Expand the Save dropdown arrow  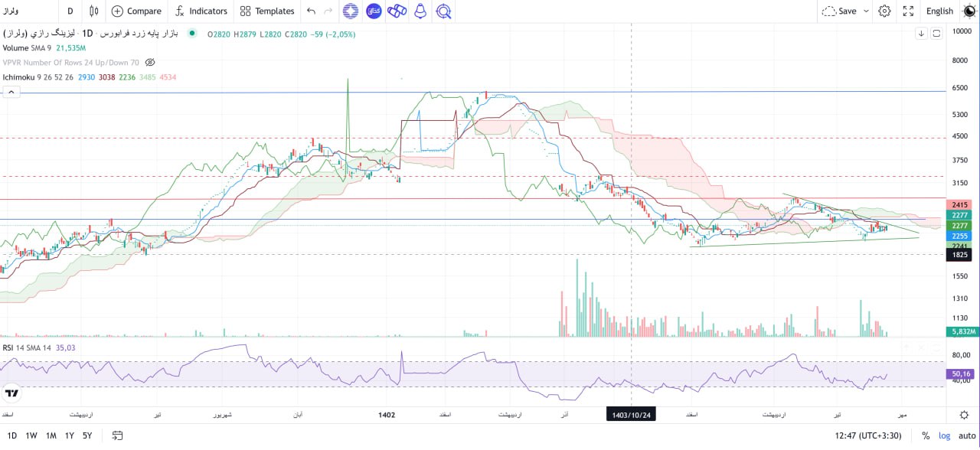(867, 11)
